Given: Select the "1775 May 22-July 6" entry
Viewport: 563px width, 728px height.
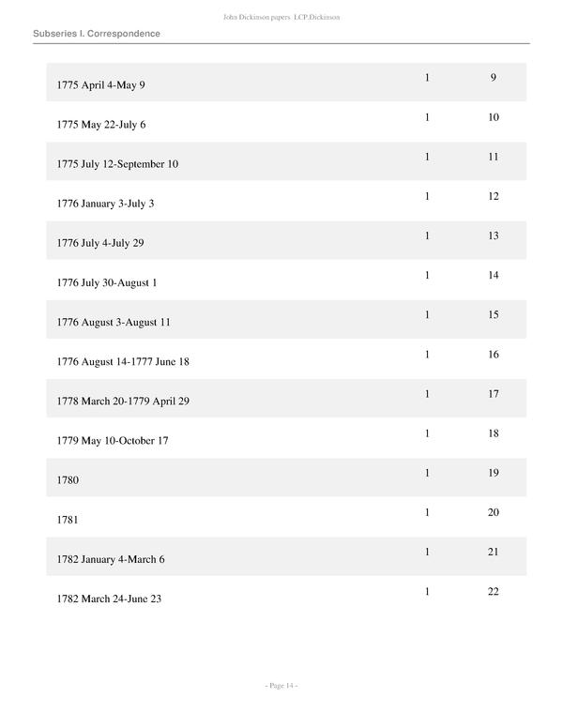Looking at the screenshot, I should 101,125.
